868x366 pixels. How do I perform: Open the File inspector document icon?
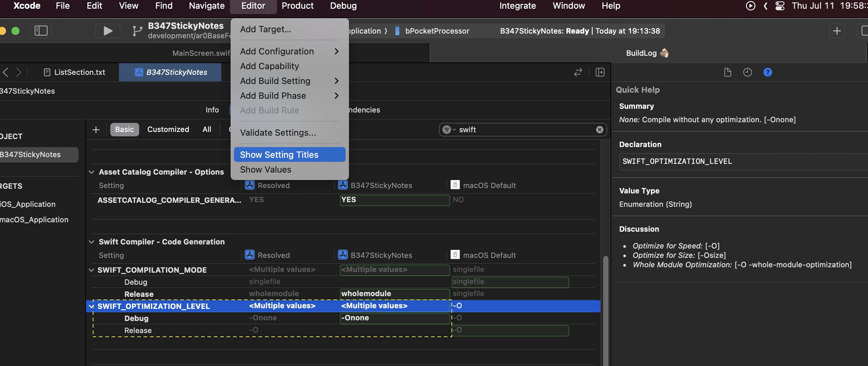coord(727,73)
